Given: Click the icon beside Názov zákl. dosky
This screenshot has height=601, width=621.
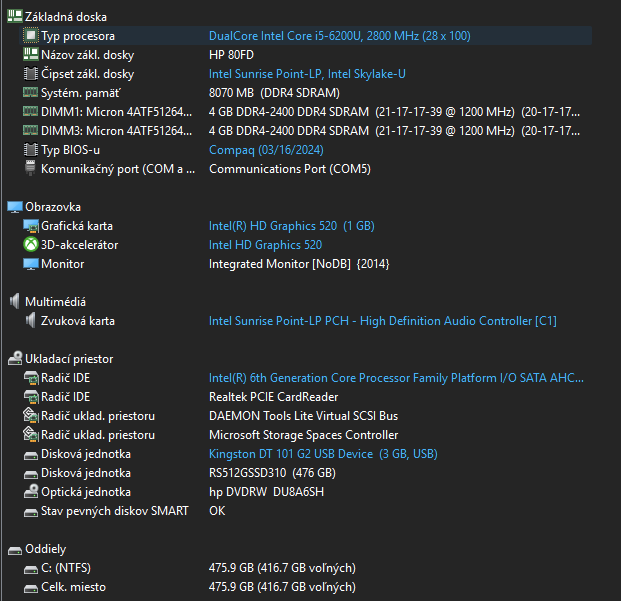Looking at the screenshot, I should (30, 55).
